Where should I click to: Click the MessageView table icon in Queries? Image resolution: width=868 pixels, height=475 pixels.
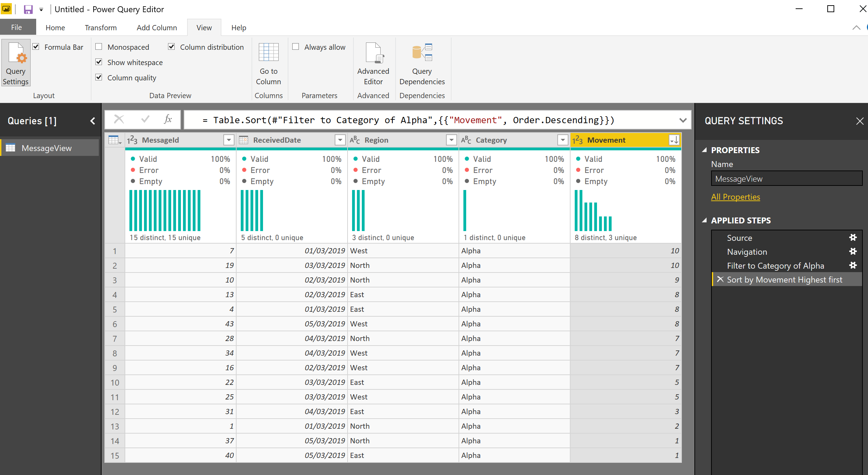[10, 148]
